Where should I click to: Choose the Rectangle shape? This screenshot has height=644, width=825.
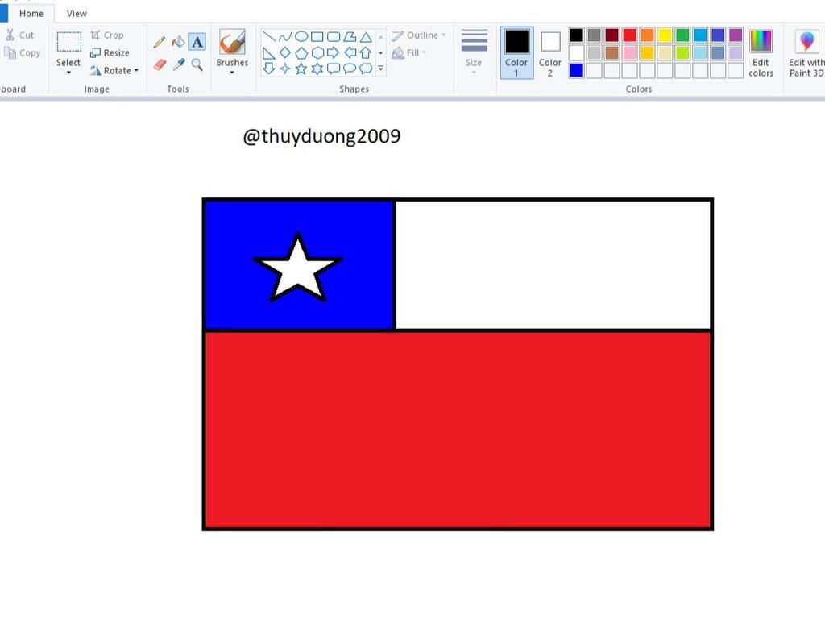[x=317, y=36]
